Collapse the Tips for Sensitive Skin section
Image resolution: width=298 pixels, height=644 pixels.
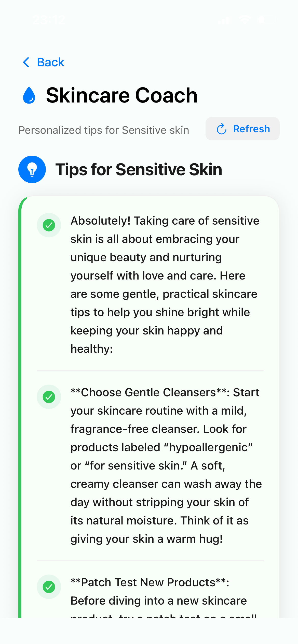[139, 169]
